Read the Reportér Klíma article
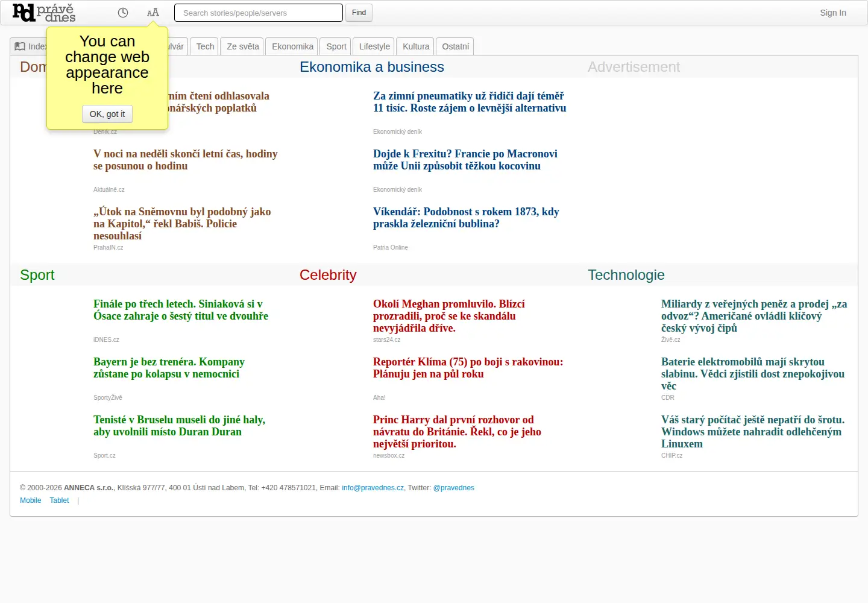This screenshot has height=603, width=868. click(x=468, y=368)
